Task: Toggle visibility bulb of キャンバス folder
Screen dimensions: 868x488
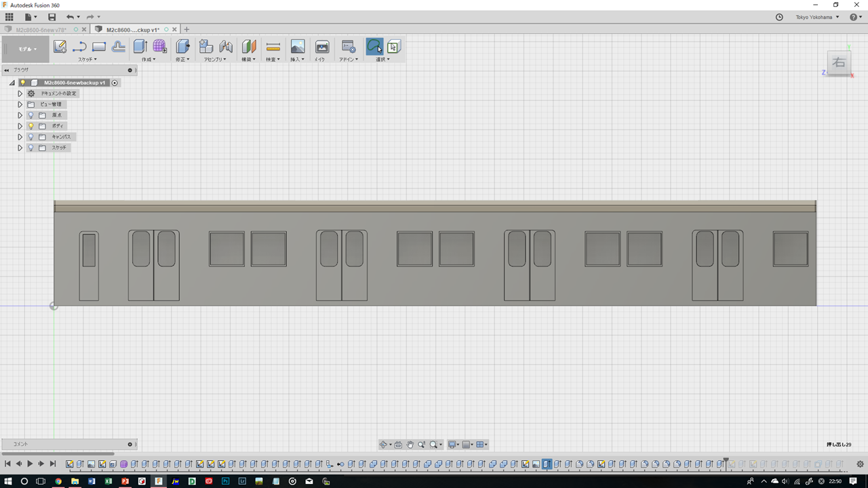Action: (x=31, y=137)
